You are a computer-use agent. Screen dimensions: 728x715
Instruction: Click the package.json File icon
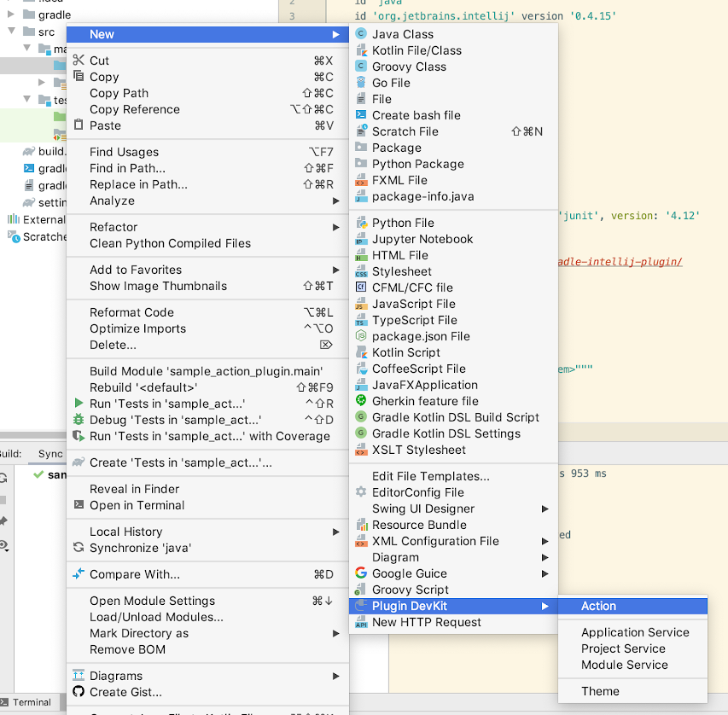click(361, 336)
